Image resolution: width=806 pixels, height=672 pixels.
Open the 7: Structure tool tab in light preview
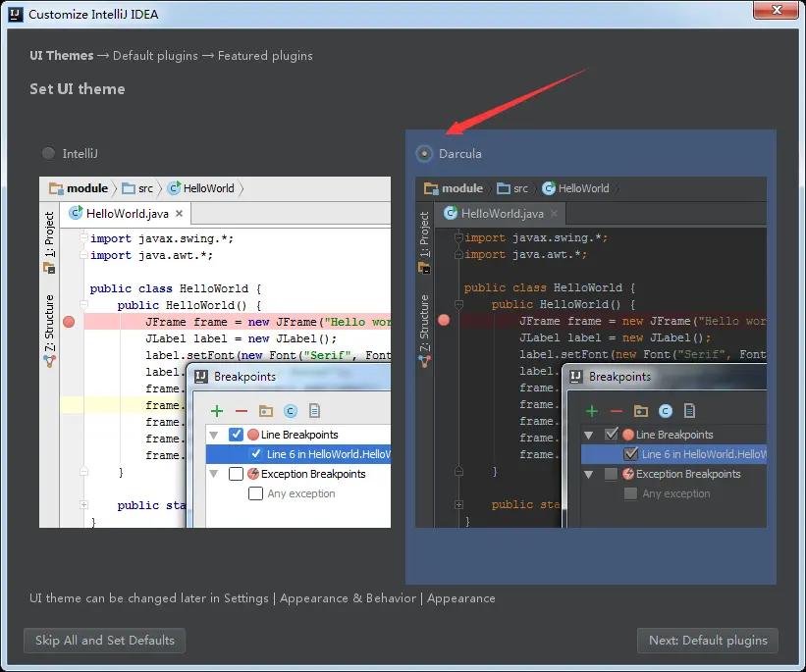tap(49, 323)
